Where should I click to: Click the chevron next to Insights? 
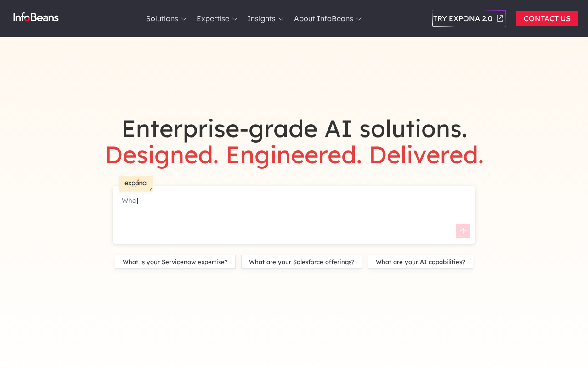(281, 19)
